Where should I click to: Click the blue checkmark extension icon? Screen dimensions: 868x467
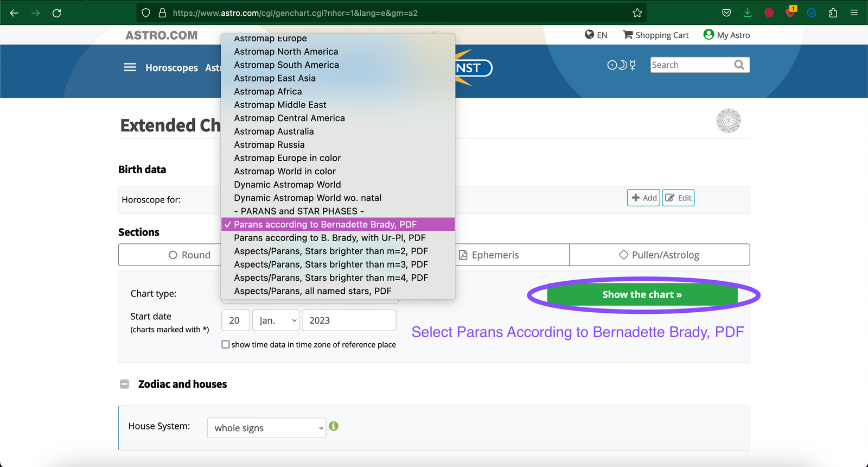pos(812,13)
